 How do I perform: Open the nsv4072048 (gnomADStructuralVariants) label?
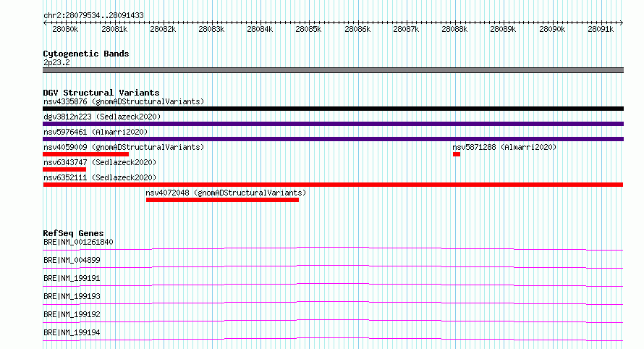(226, 193)
